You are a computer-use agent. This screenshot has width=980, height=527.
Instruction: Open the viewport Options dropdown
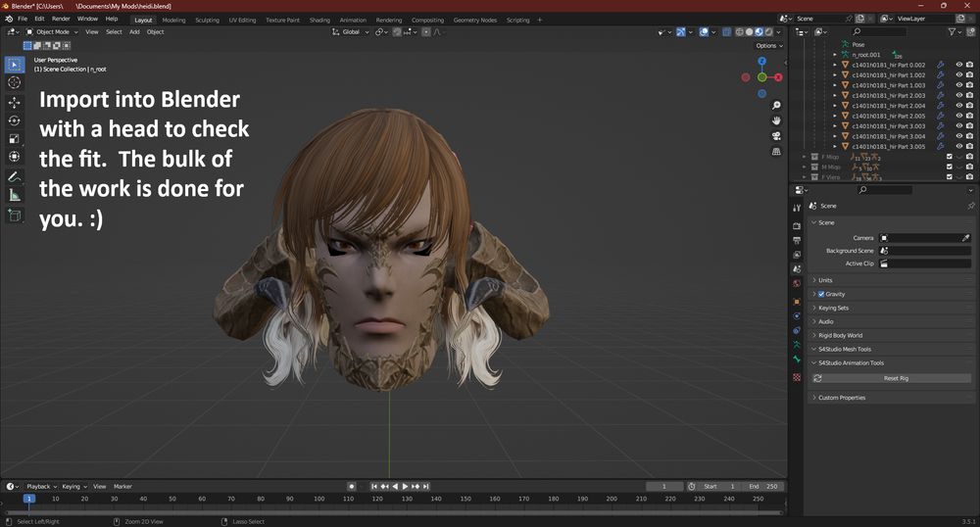768,46
